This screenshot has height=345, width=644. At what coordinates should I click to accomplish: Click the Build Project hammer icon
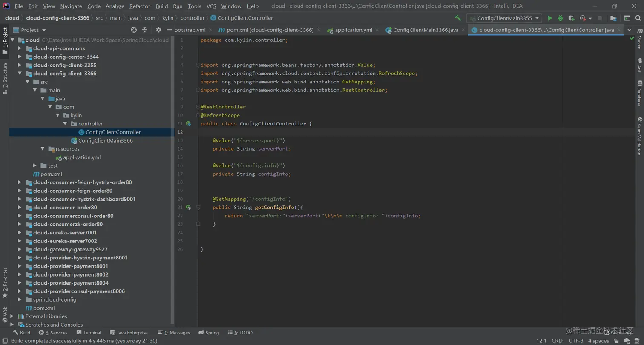(x=458, y=18)
